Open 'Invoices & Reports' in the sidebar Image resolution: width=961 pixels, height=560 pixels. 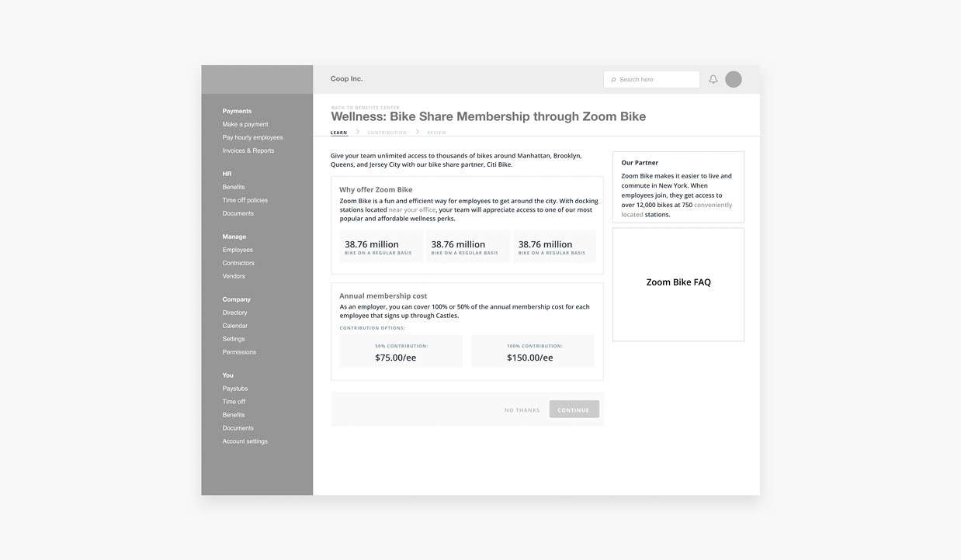tap(248, 150)
